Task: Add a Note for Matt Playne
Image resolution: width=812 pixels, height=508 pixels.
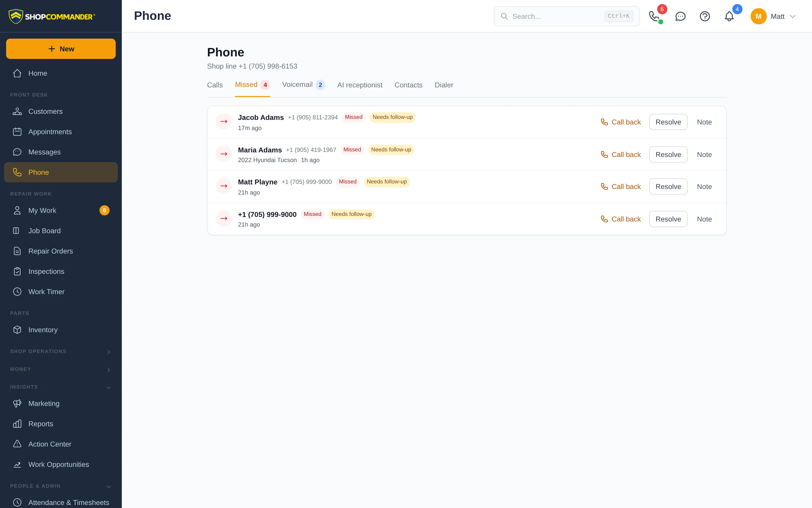Action: [704, 186]
